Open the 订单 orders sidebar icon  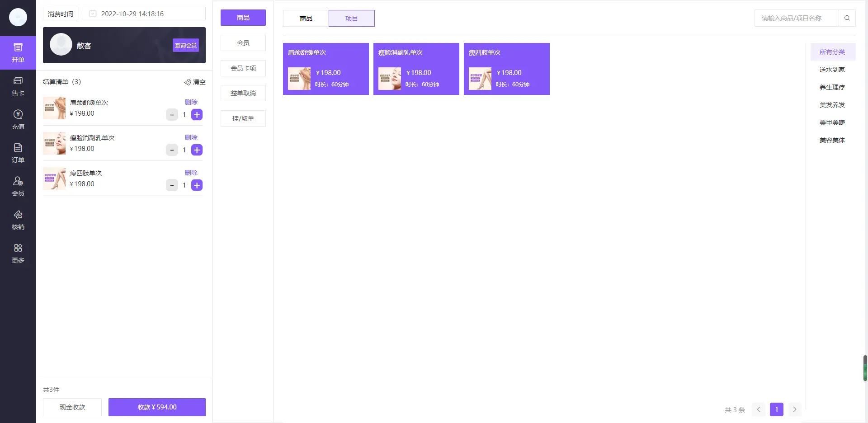click(x=18, y=153)
